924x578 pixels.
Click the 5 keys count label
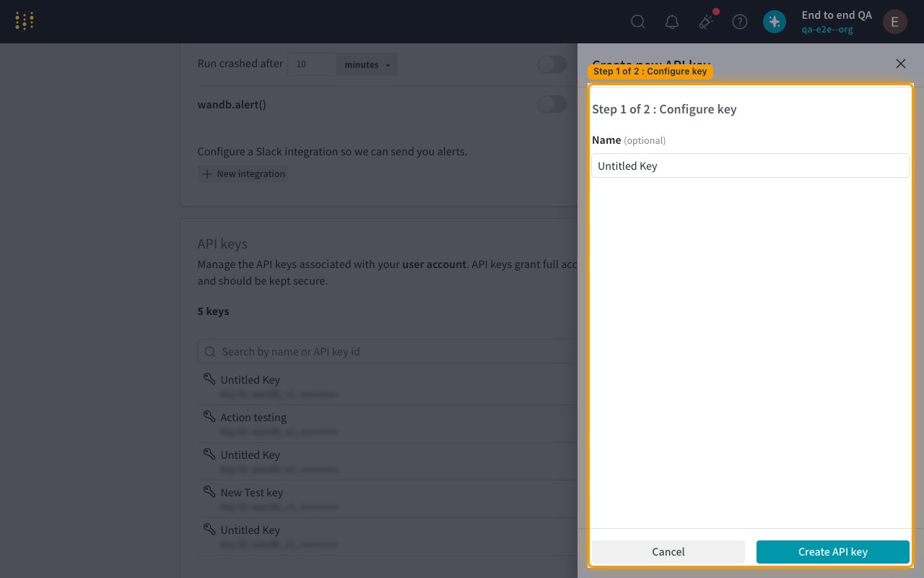coord(214,311)
